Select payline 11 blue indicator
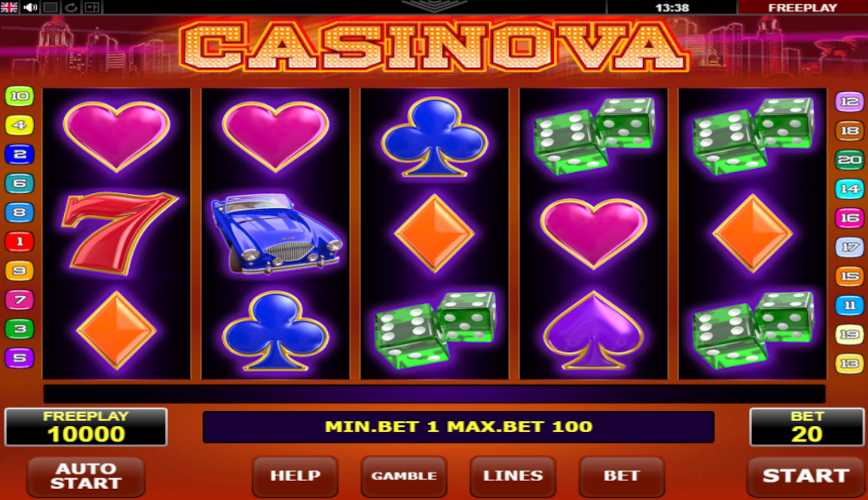Screen dimensions: 868x500 tap(849, 305)
